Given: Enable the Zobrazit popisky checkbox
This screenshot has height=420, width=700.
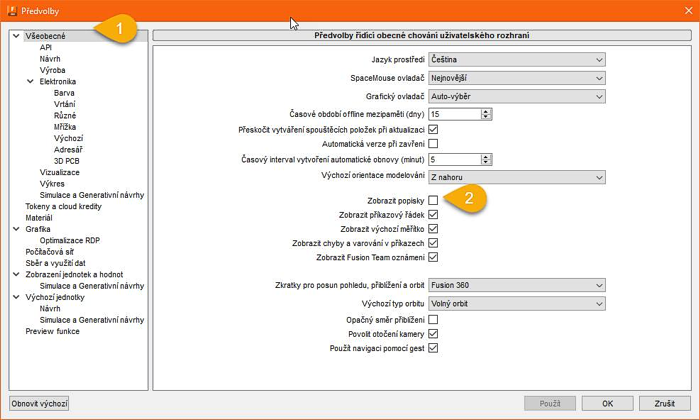Looking at the screenshot, I should (x=433, y=200).
